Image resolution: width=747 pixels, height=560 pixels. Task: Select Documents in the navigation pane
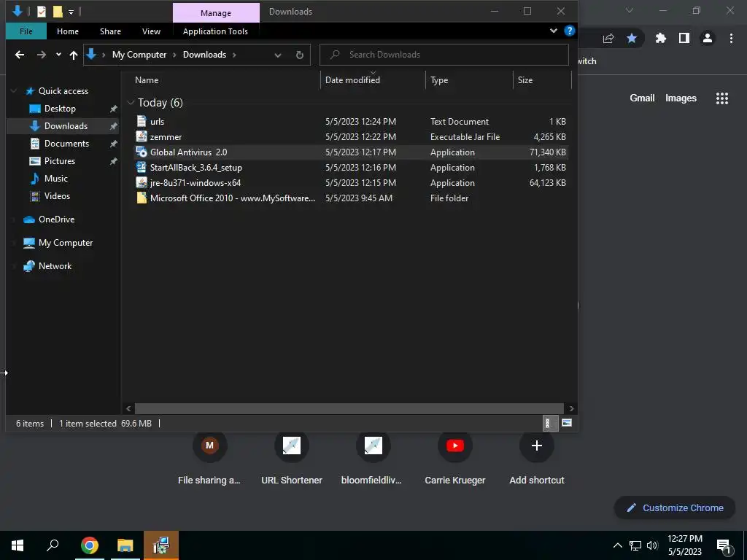tap(66, 144)
